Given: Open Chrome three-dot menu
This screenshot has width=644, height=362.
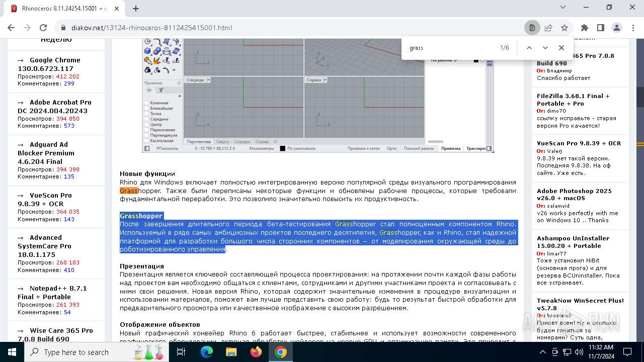Looking at the screenshot, I should pyautogui.click(x=633, y=28).
